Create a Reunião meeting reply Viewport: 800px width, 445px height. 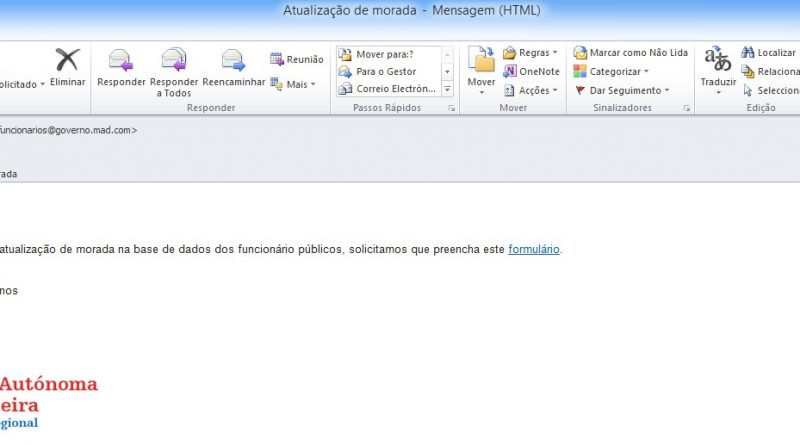297,60
